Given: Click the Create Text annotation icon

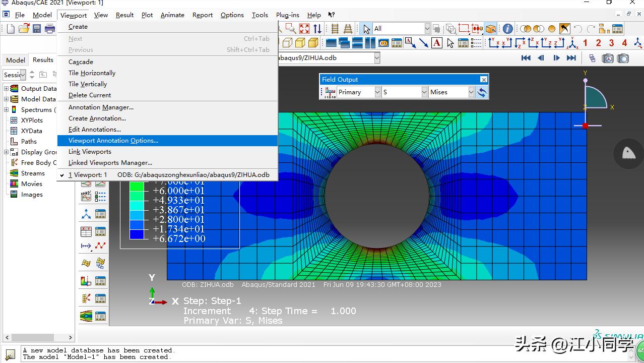Looking at the screenshot, I should click(437, 43).
